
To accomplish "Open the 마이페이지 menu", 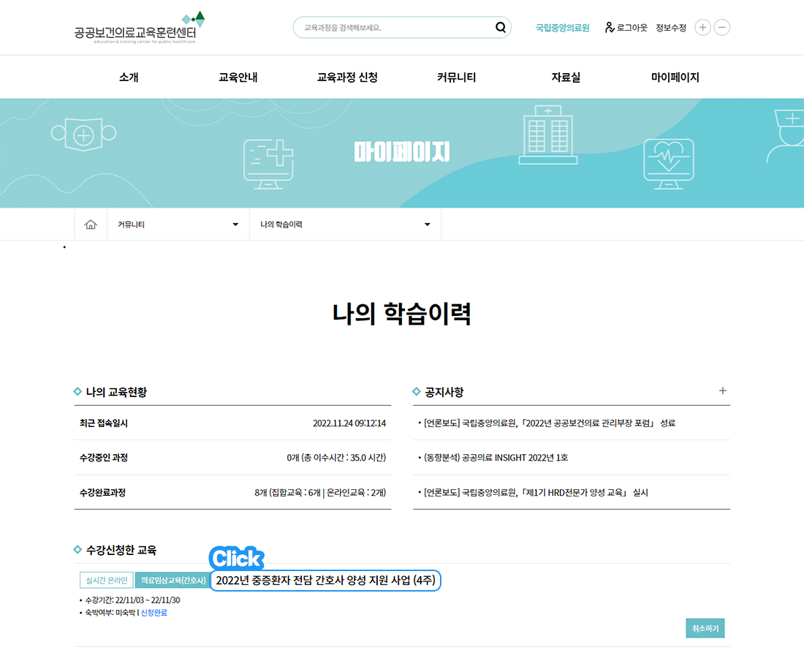I will point(673,76).
